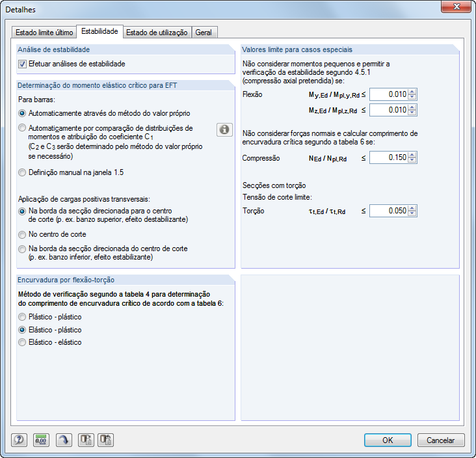
Task: Open Estado de utilização tab
Action: tap(157, 33)
